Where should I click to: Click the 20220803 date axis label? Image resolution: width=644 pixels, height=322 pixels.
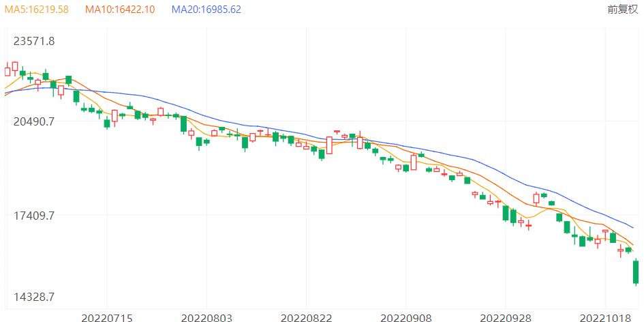206,317
